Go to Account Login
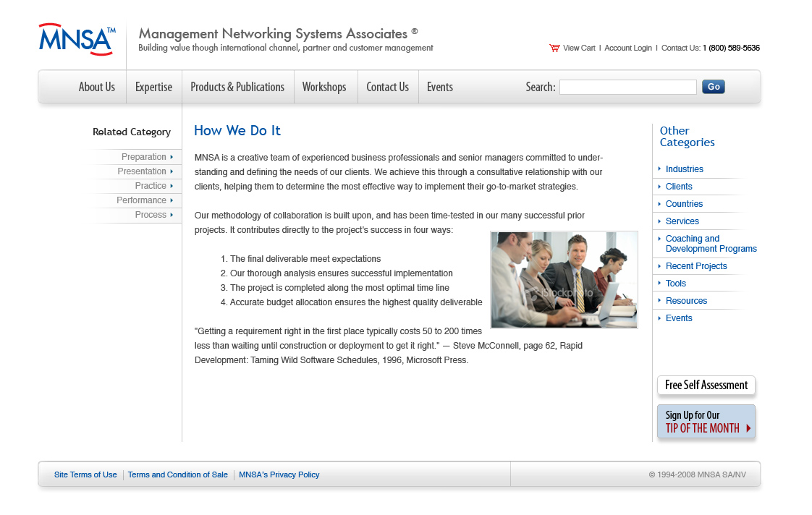This screenshot has height=515, width=812. tap(628, 48)
